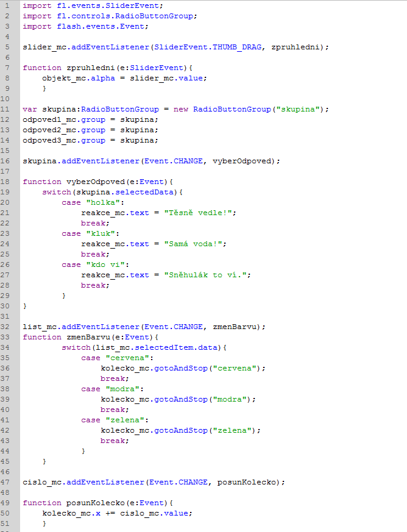Click "var skupina" declaration on line 11
407x532 pixels.
(49, 109)
